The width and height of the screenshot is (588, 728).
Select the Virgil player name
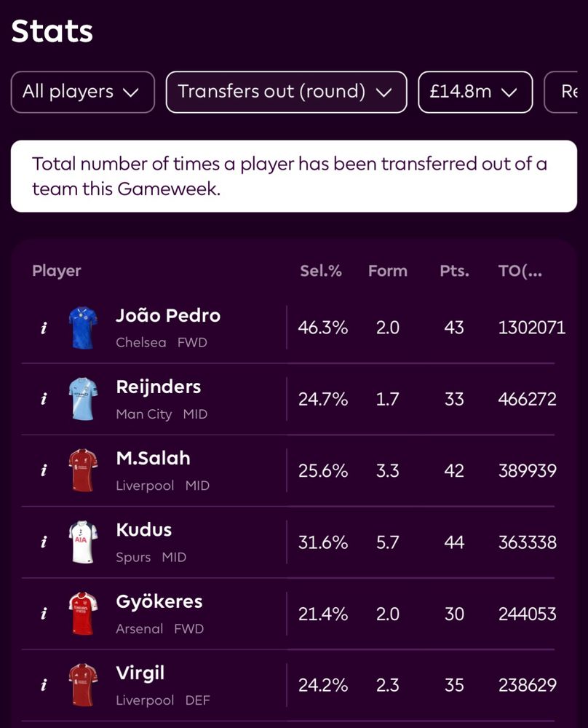(x=140, y=673)
